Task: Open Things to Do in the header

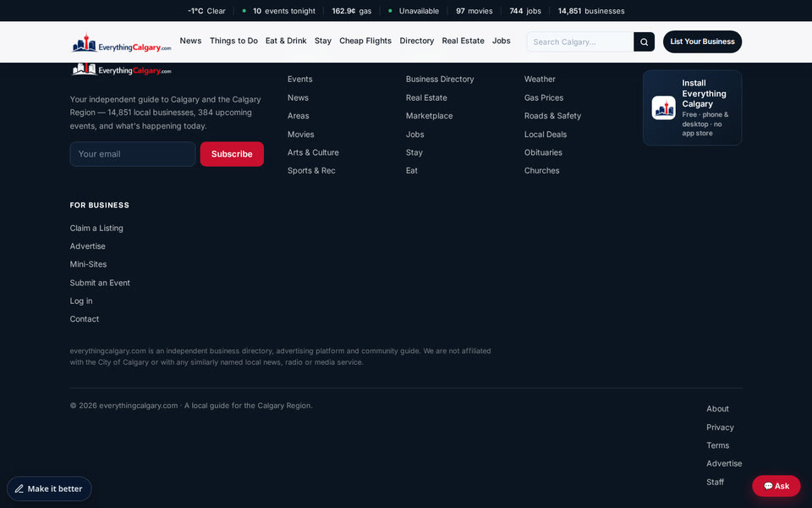Action: [233, 41]
